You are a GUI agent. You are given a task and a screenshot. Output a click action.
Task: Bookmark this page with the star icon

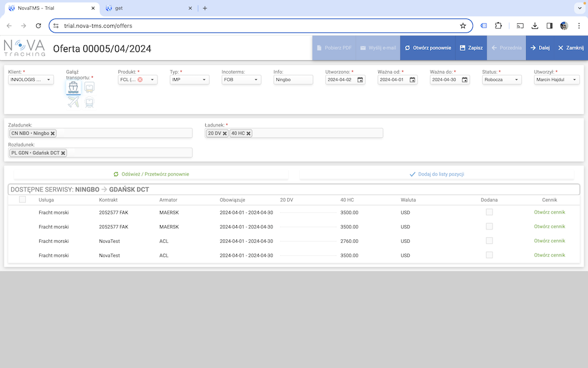click(463, 26)
